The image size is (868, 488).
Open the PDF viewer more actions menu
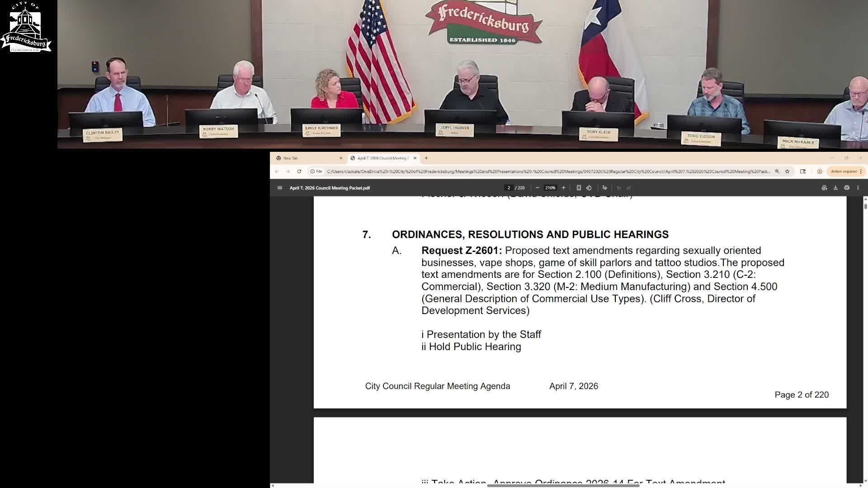[858, 188]
